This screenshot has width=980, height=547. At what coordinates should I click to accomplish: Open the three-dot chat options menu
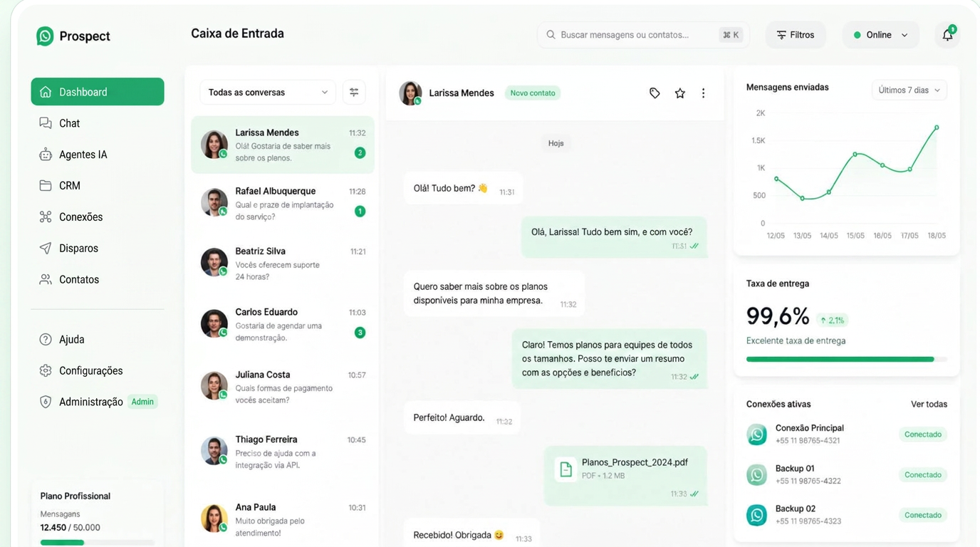pos(703,93)
